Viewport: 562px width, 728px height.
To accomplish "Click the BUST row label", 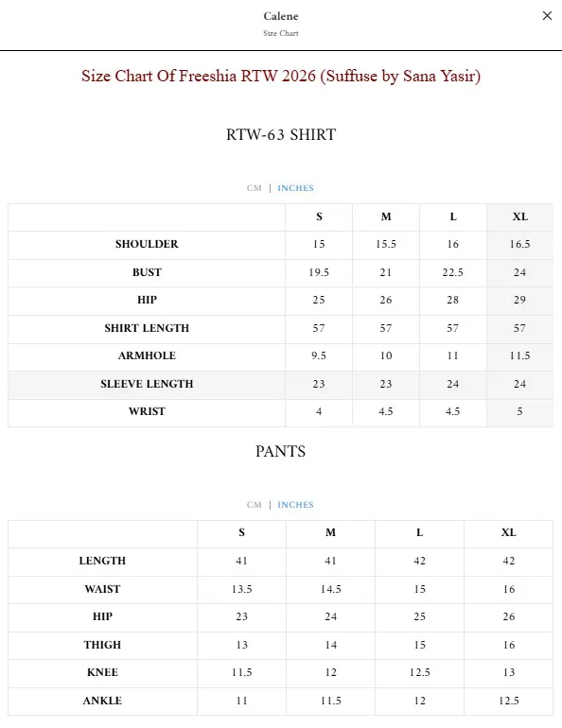I will coord(147,272).
